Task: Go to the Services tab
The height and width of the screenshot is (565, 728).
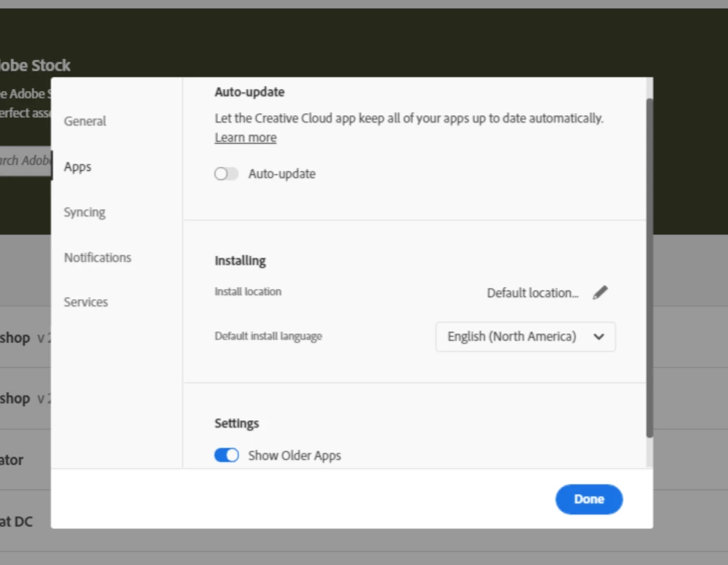Action: [x=86, y=302]
